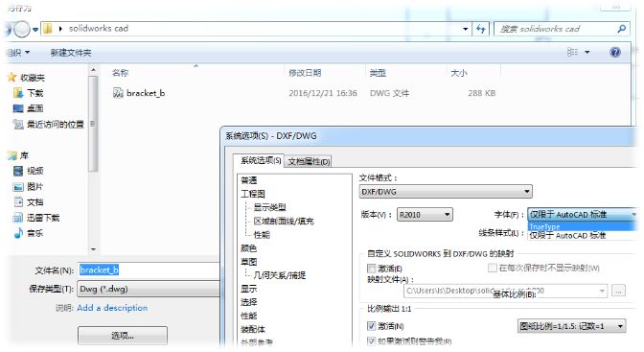Viewport: 644px width, 352px height.
Task: Click the Add a description link
Action: coord(112,308)
